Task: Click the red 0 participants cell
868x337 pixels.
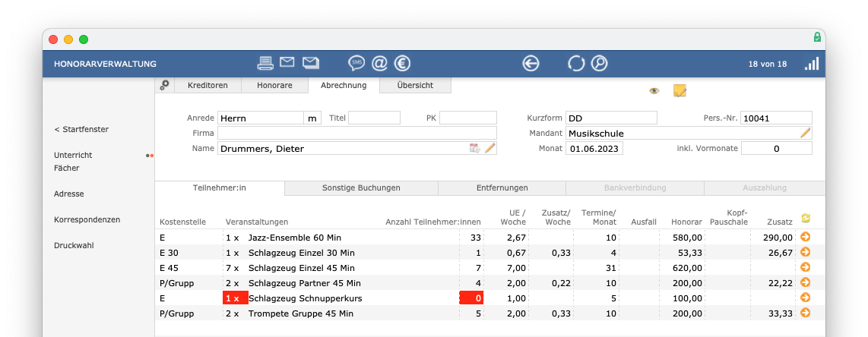Action: pos(472,298)
